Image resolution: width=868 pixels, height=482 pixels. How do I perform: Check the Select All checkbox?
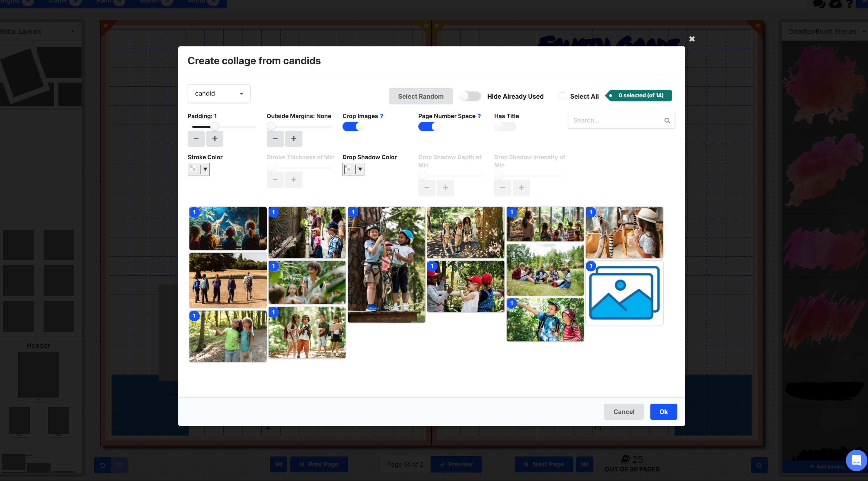tap(562, 96)
